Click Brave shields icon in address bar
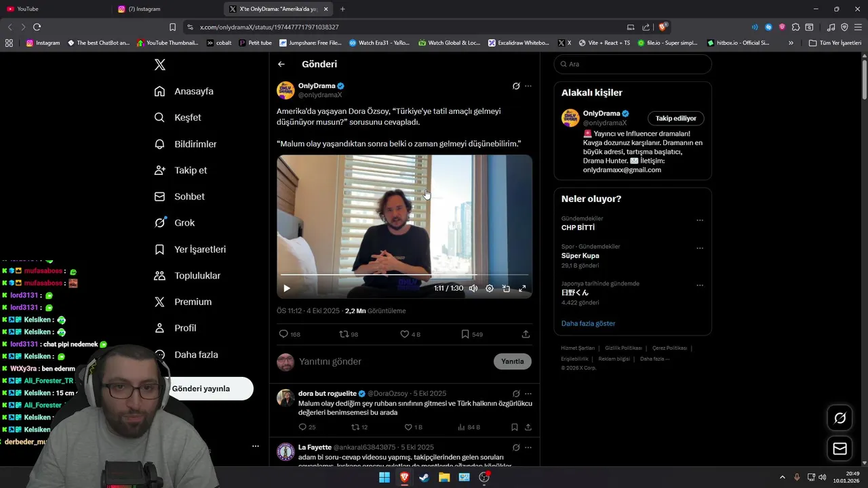The width and height of the screenshot is (868, 488). (663, 27)
